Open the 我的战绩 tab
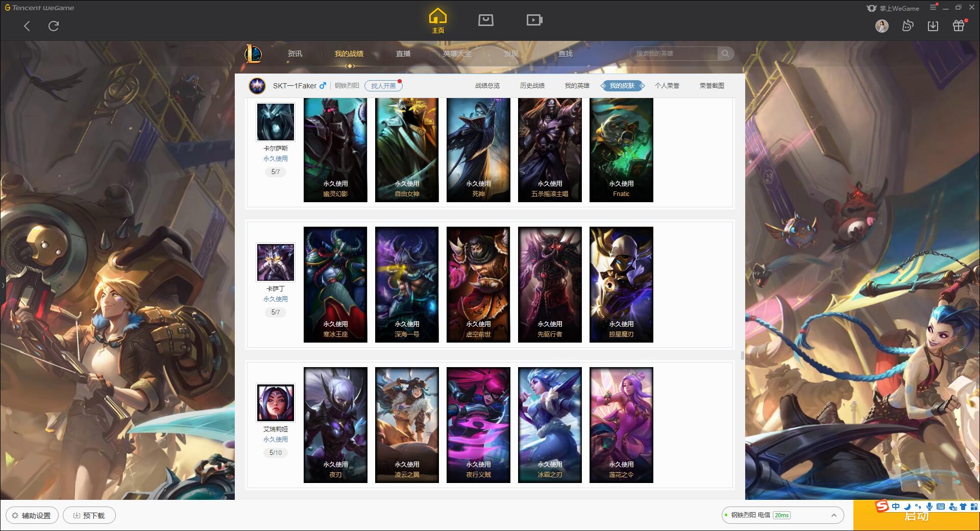Viewport: 980px width, 531px height. pyautogui.click(x=349, y=54)
